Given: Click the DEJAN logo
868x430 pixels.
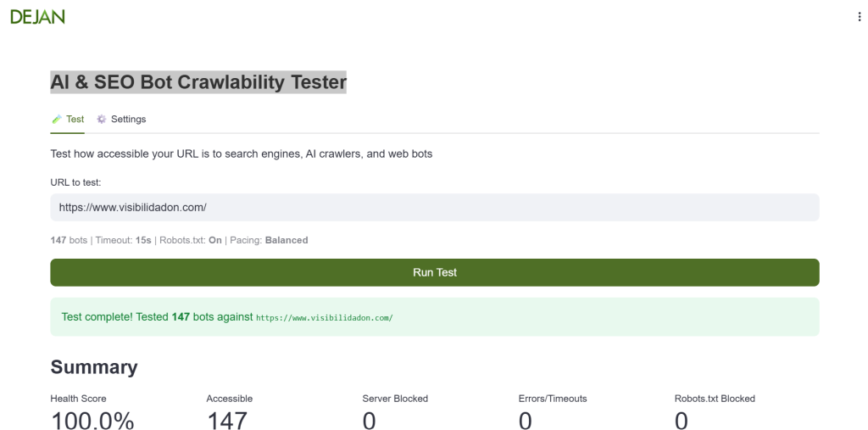Looking at the screenshot, I should tap(37, 17).
